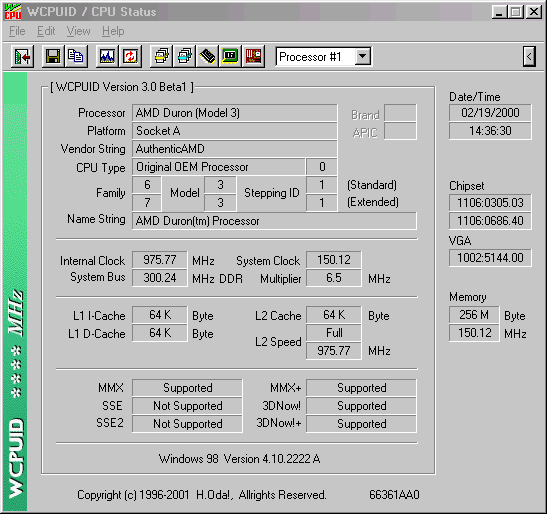Click the L1 I-Cache value 64 K
This screenshot has height=514, width=547.
pyautogui.click(x=160, y=315)
